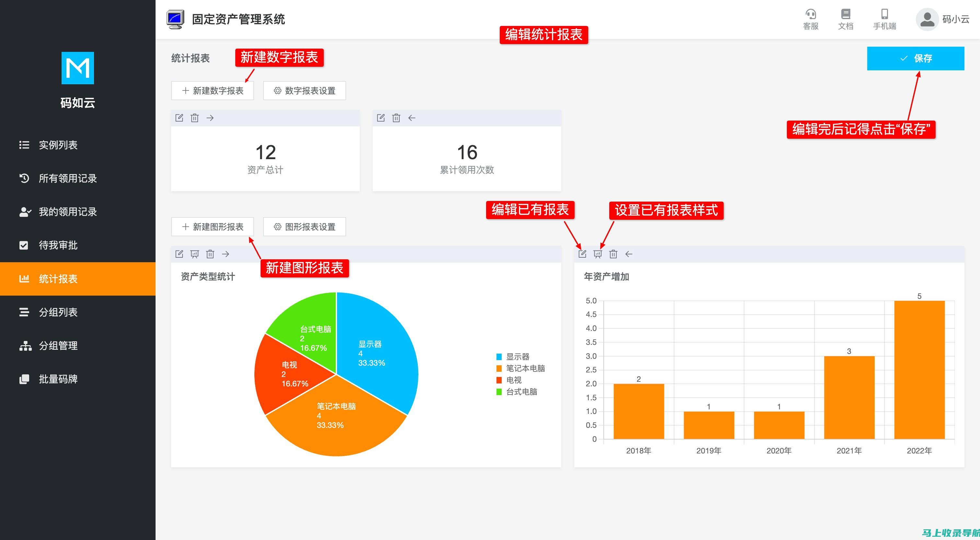Click the 固定资产管理系统 title text
Screen dimensions: 980x540
coord(239,19)
